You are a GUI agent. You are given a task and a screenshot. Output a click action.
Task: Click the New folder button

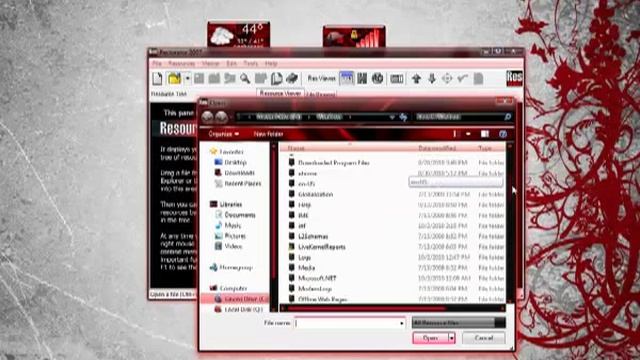point(269,134)
